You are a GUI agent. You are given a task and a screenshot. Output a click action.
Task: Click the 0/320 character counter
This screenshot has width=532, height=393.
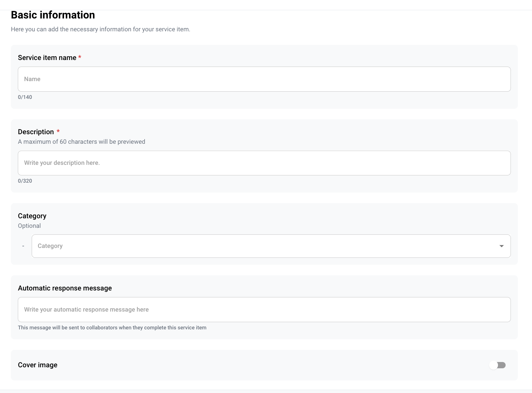click(x=25, y=181)
